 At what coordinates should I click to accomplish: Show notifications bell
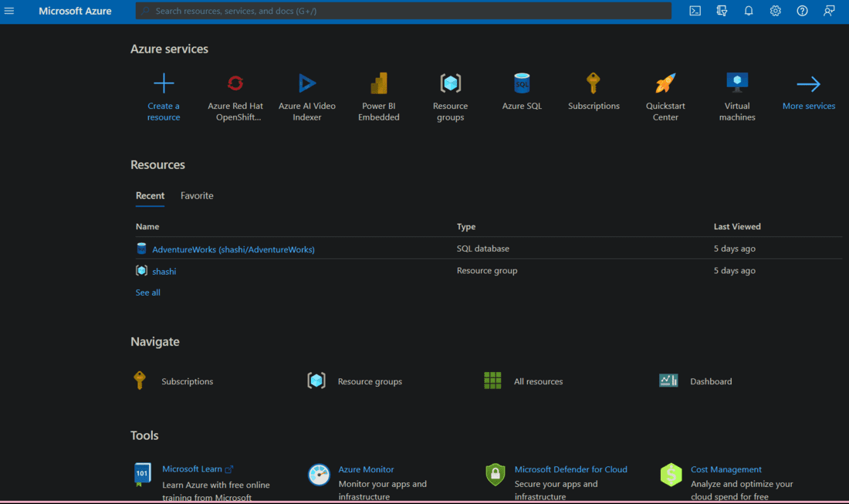pyautogui.click(x=749, y=11)
